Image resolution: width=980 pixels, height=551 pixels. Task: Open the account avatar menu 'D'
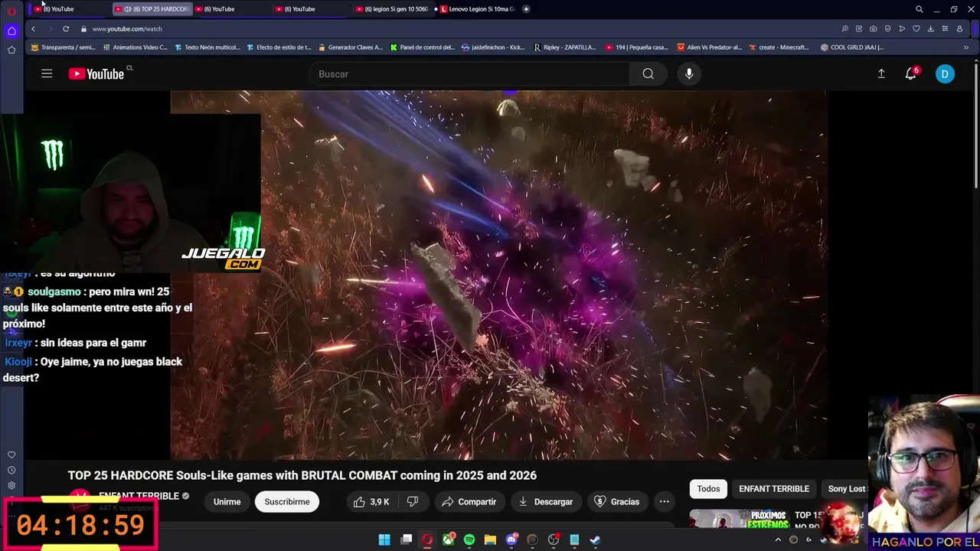[945, 73]
